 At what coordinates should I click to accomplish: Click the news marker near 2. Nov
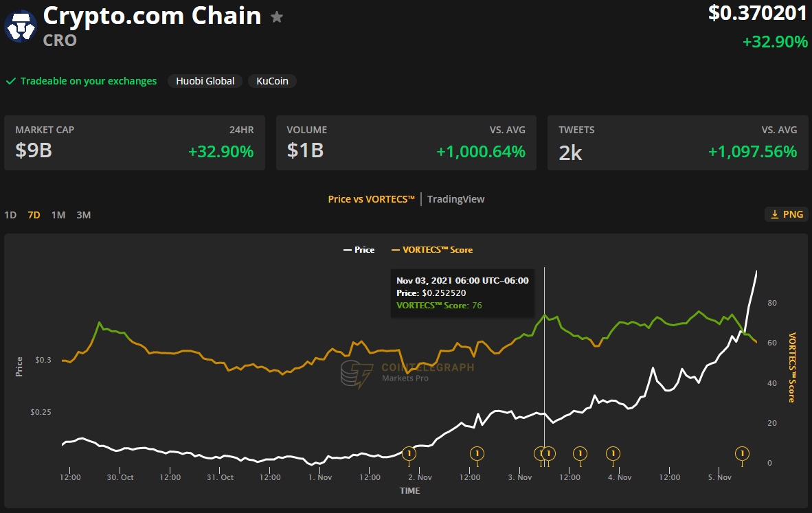pyautogui.click(x=409, y=454)
